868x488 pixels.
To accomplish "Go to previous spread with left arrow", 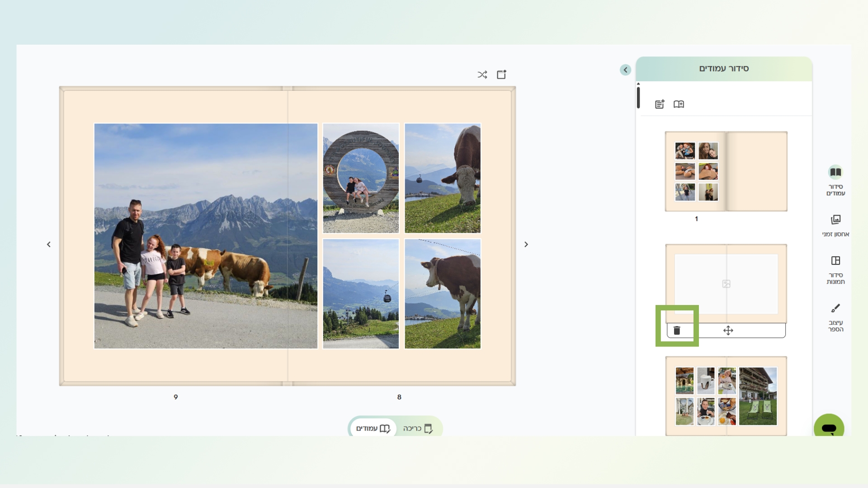I will pos(49,244).
